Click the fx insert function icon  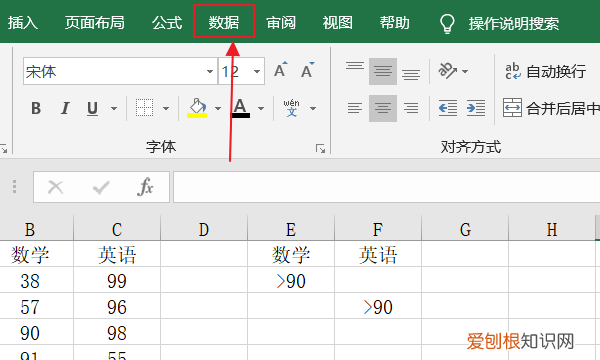coord(145,187)
